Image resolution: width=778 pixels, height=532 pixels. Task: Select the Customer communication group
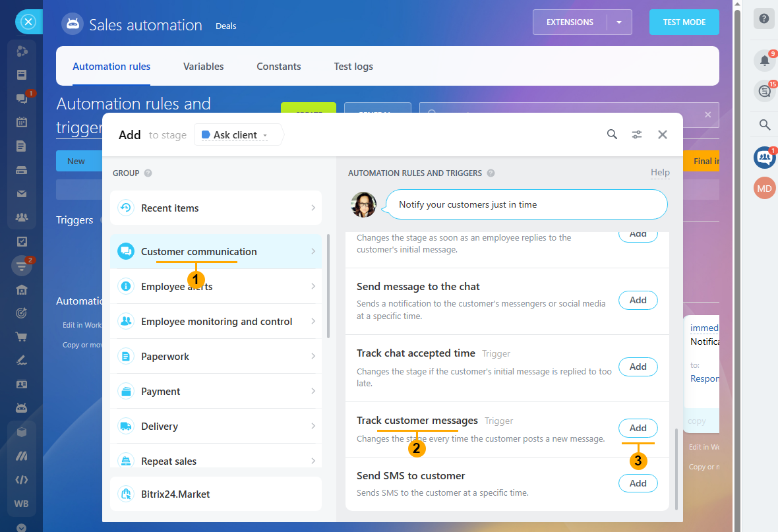point(216,252)
